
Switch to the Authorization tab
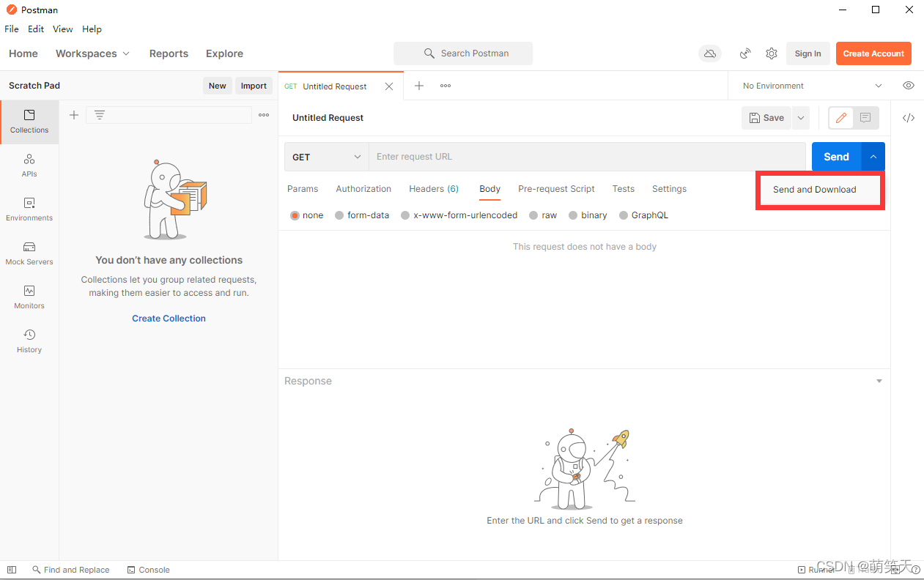coord(363,189)
